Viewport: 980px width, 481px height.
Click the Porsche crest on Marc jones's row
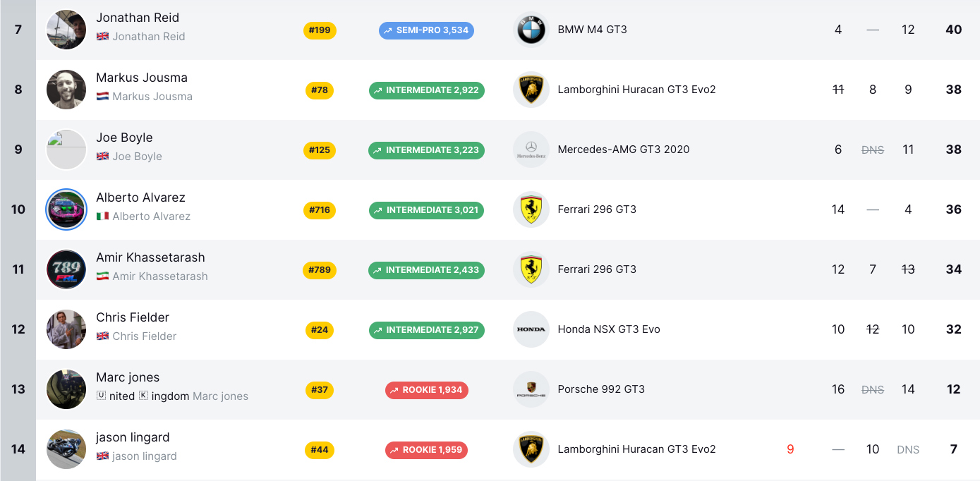click(x=531, y=389)
